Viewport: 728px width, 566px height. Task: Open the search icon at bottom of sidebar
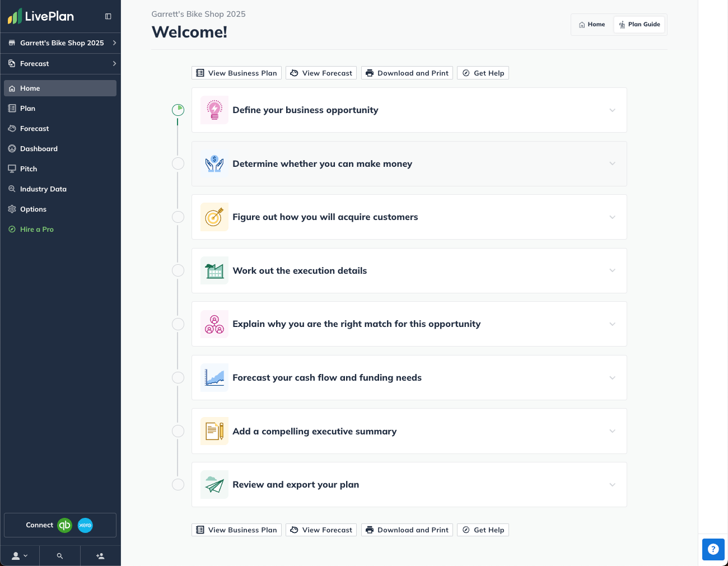click(x=60, y=555)
